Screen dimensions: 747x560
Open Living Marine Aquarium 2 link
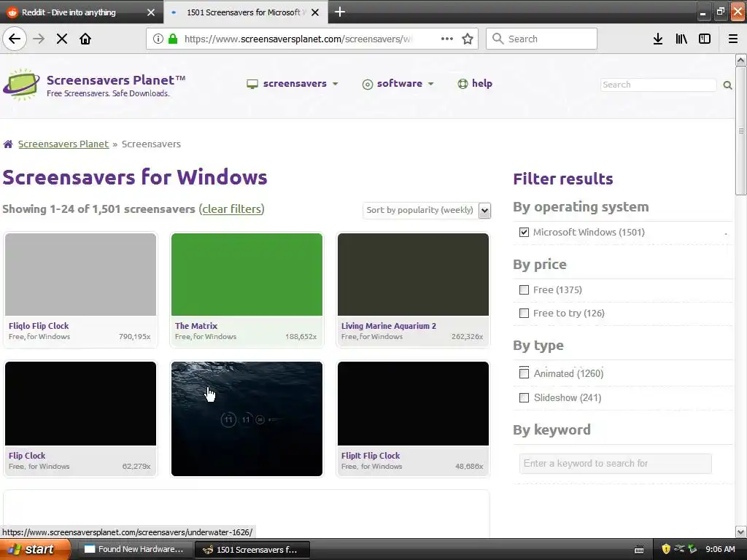pos(389,326)
